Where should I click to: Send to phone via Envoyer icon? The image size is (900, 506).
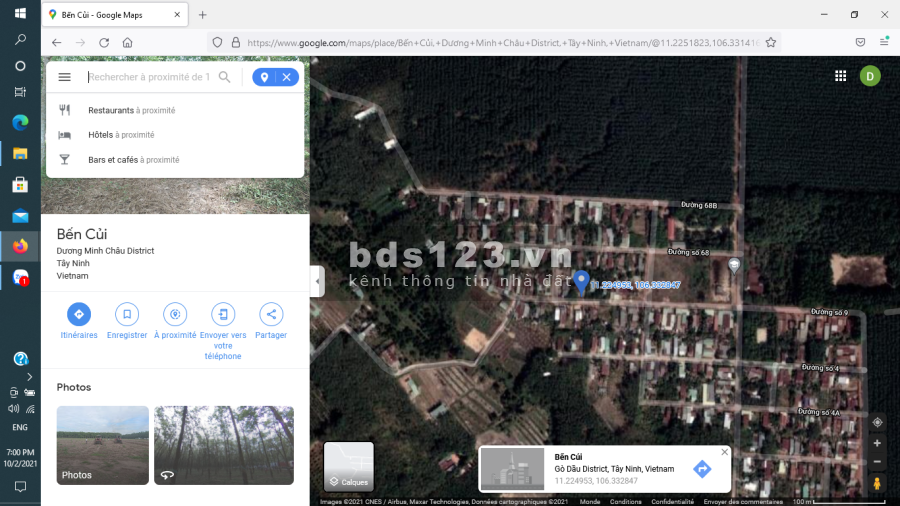tap(223, 314)
